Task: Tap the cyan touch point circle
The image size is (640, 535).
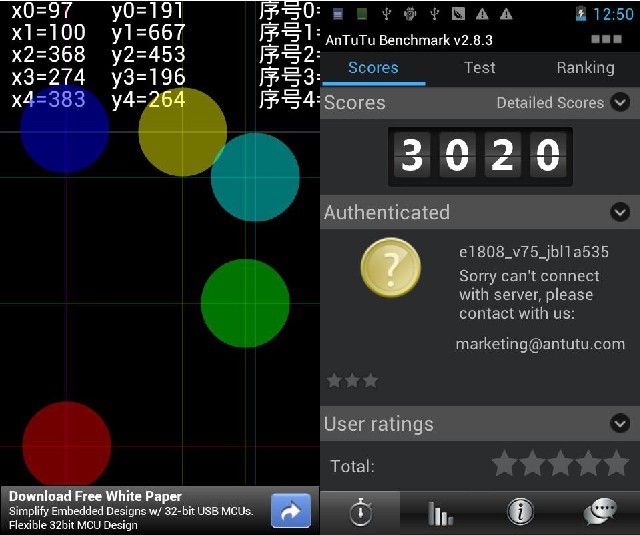Action: click(x=255, y=177)
